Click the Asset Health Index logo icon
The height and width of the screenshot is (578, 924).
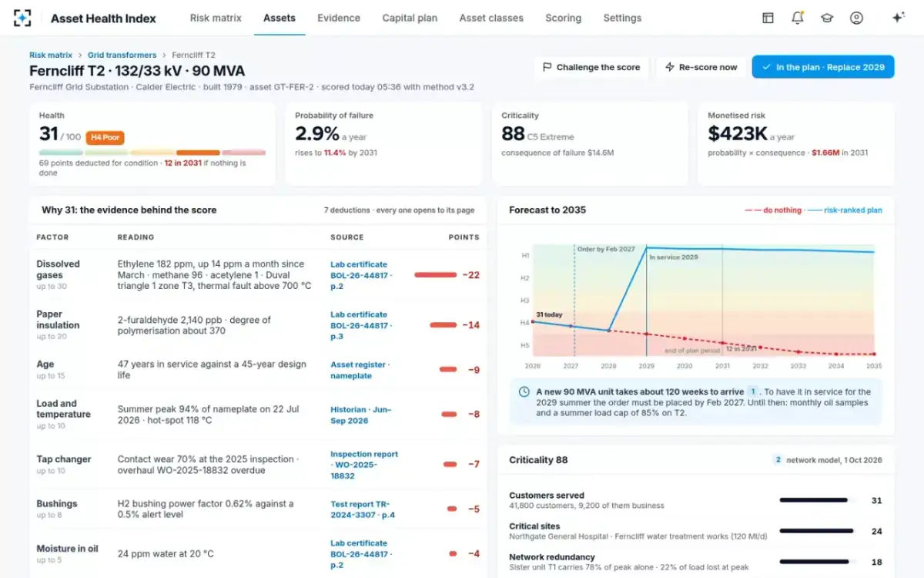[x=23, y=18]
